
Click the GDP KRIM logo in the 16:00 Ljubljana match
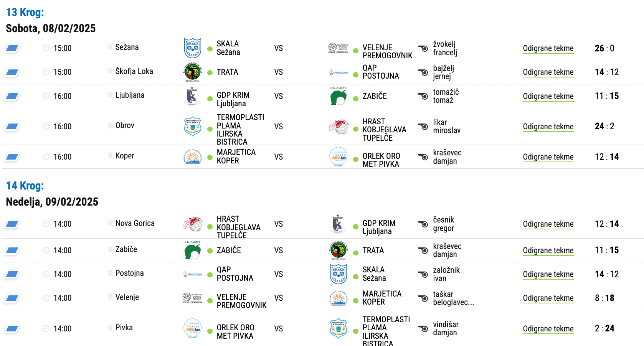coord(192,96)
